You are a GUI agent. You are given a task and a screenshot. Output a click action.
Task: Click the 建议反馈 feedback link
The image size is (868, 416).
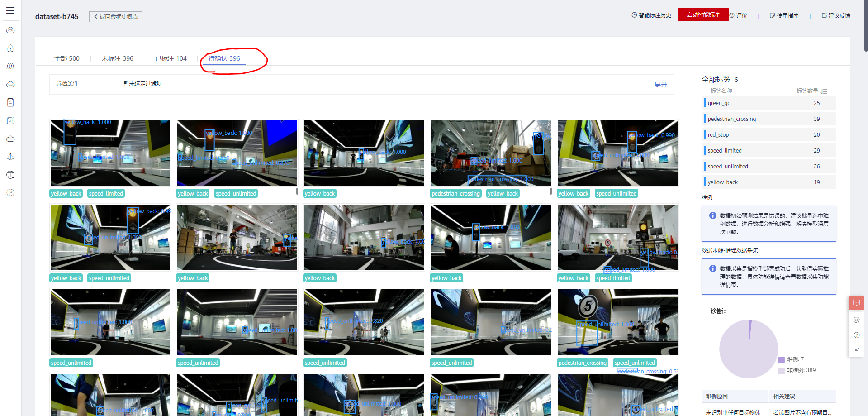(x=836, y=15)
